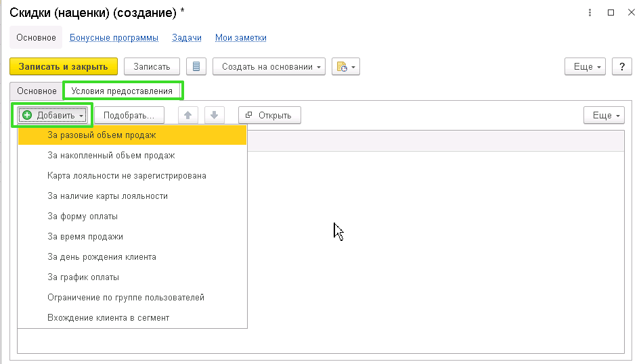This screenshot has width=641, height=364.
Task: Switch to Условия предоставления tab
Action: (122, 91)
